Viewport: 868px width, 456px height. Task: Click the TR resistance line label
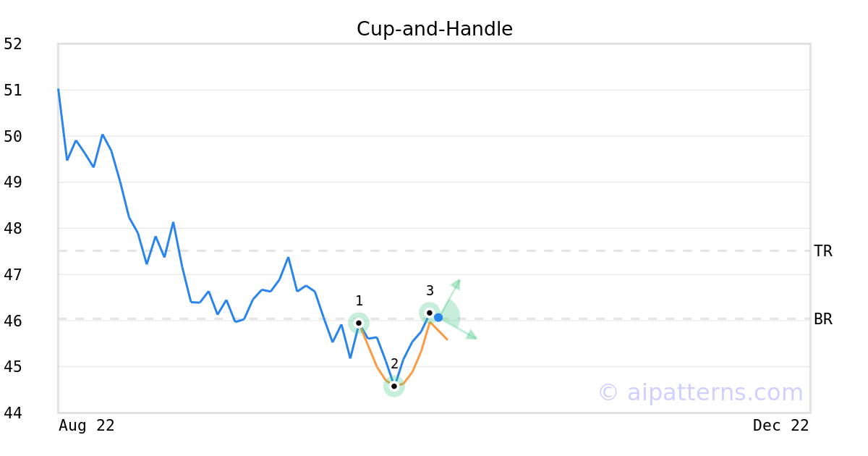tap(823, 251)
